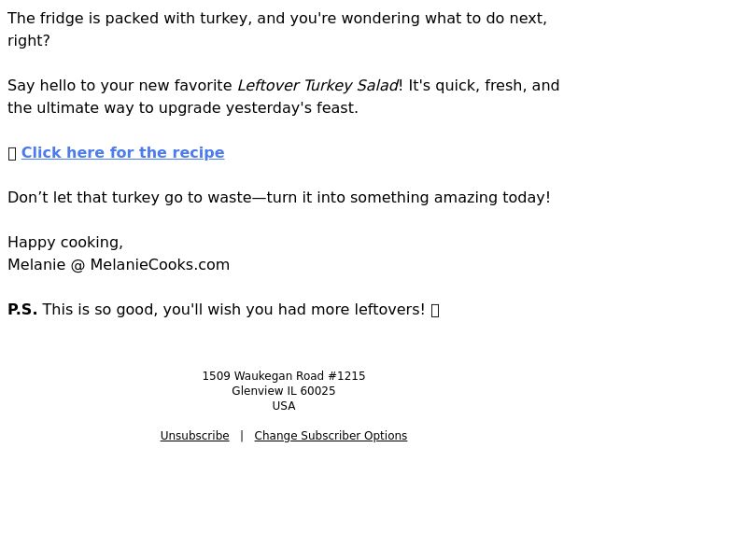Screen dimensions: 747x560
Task: Click the emoji glyph after 'more leftovers!'
Action: point(435,310)
